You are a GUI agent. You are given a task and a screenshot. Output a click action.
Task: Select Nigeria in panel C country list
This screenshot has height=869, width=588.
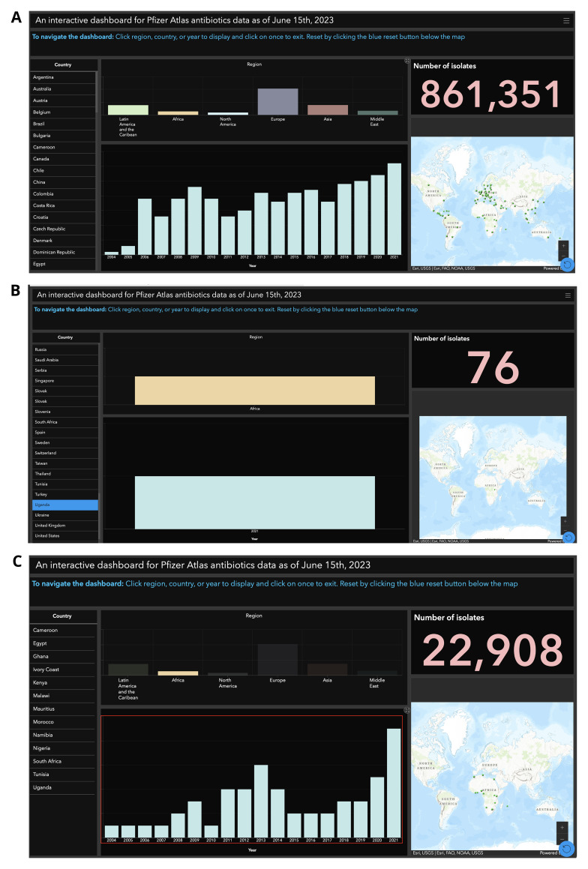point(62,749)
